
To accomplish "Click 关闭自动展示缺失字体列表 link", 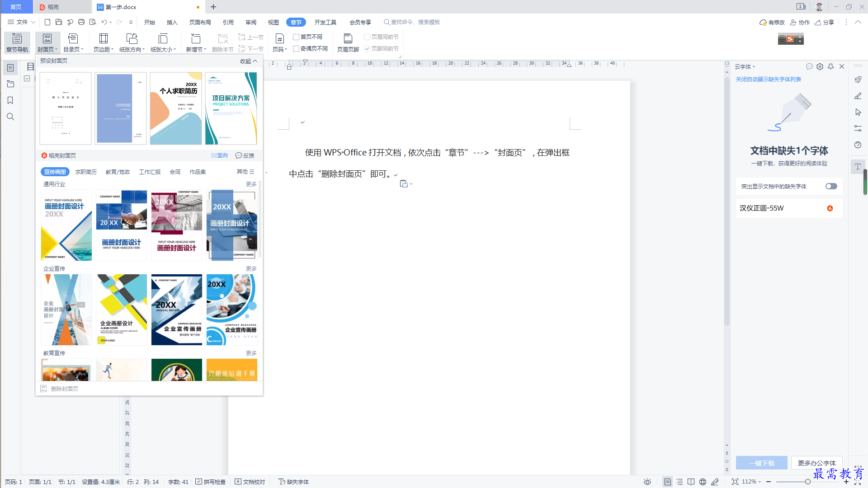I will 768,79.
